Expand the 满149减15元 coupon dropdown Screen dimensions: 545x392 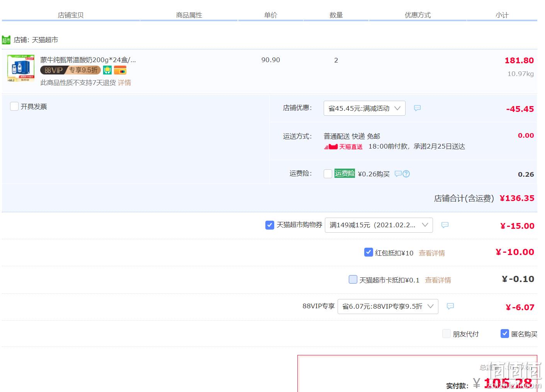tap(379, 225)
